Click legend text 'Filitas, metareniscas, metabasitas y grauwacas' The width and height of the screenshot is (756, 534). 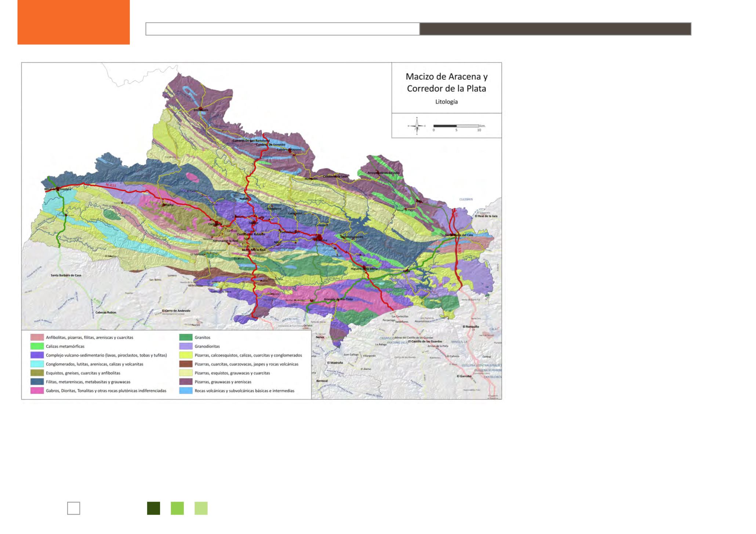coord(88,382)
